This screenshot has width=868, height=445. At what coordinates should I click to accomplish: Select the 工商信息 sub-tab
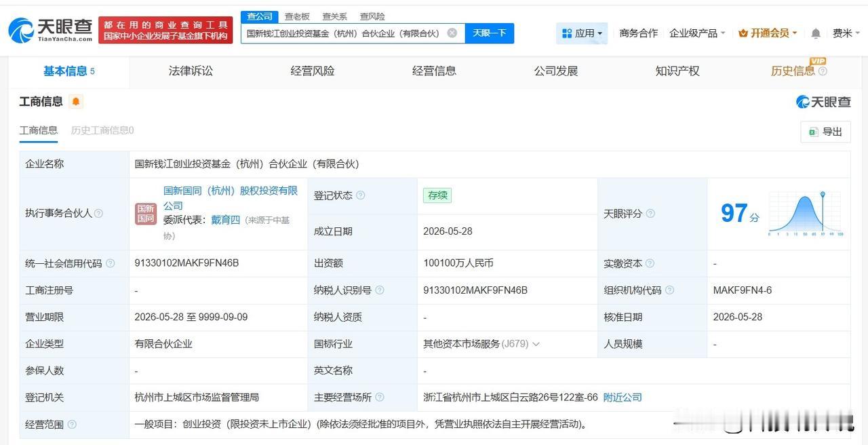coord(39,130)
